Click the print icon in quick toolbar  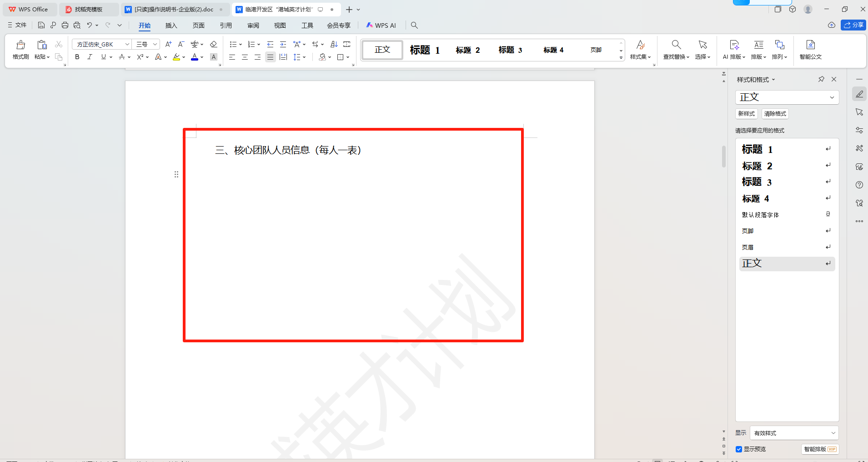65,25
